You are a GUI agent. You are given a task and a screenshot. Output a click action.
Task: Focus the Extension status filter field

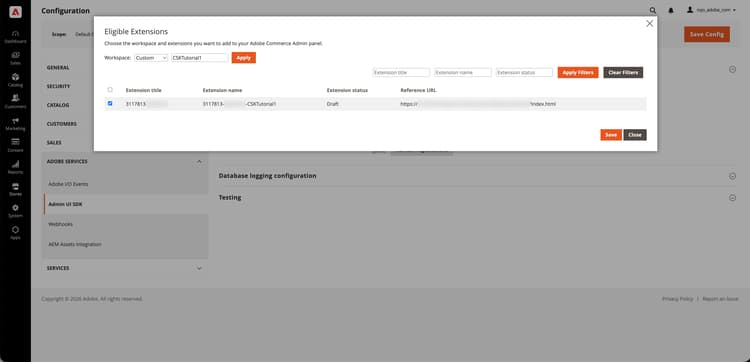click(524, 72)
